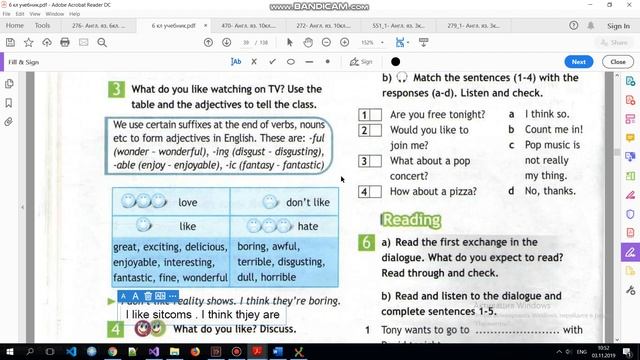
Task: Open Fill & Sign tool in right pane
Action: click(x=630, y=252)
